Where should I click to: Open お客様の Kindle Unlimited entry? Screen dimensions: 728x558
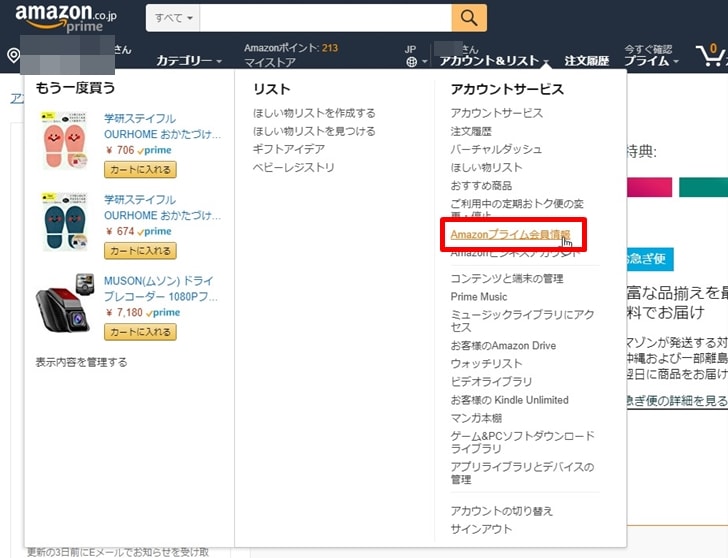pos(509,400)
